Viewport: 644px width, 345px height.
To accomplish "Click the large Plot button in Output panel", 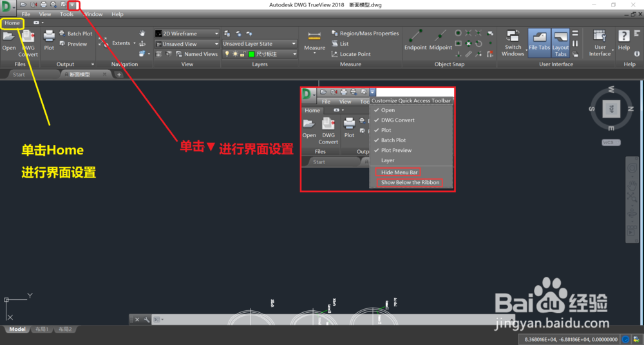I will point(49,41).
